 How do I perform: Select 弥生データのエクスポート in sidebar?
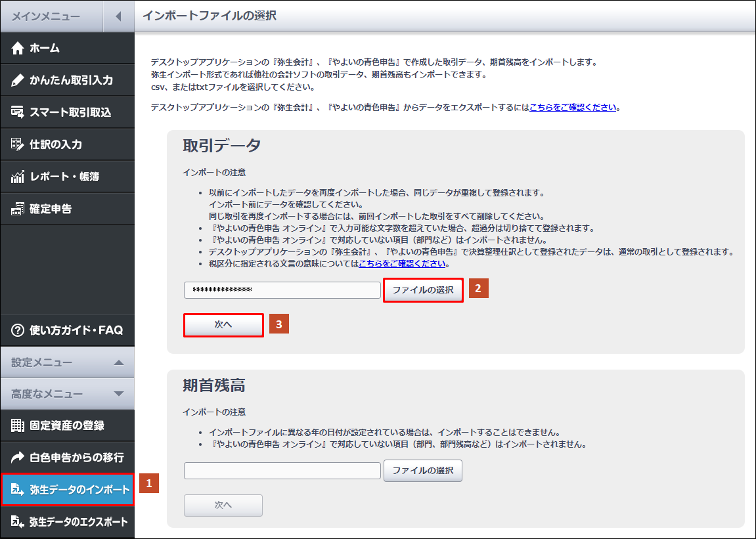[68, 521]
